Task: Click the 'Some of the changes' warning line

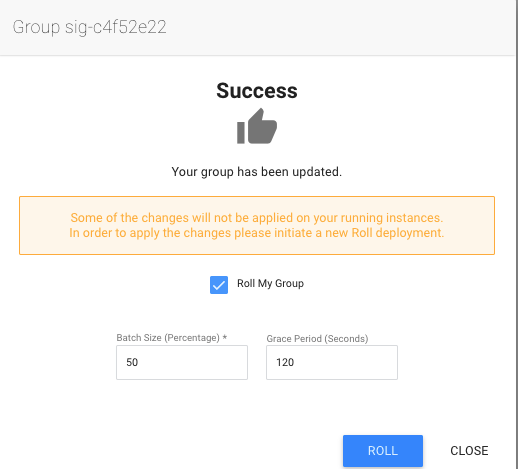Action: 257,218
